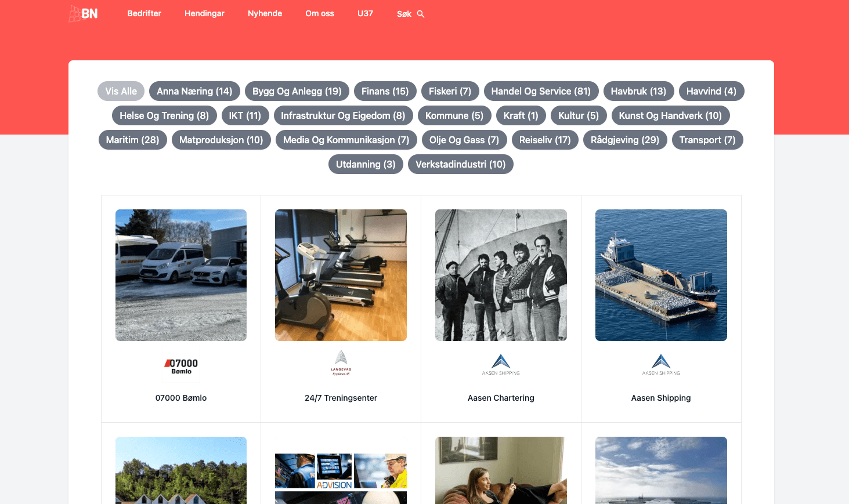This screenshot has height=504, width=849.
Task: Open the cloudy sky sea photo
Action: (x=661, y=470)
